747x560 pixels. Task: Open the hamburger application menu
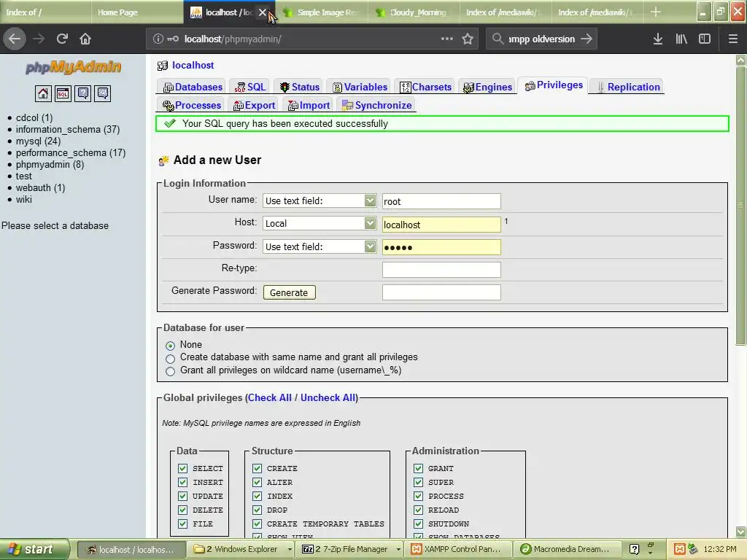[733, 39]
